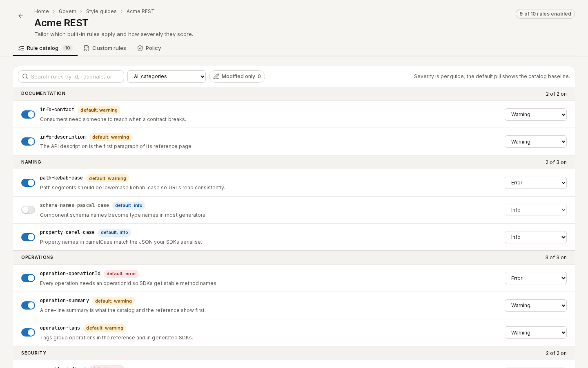Open path-kebab-case severity selector
This screenshot has height=368, width=588.
click(536, 183)
